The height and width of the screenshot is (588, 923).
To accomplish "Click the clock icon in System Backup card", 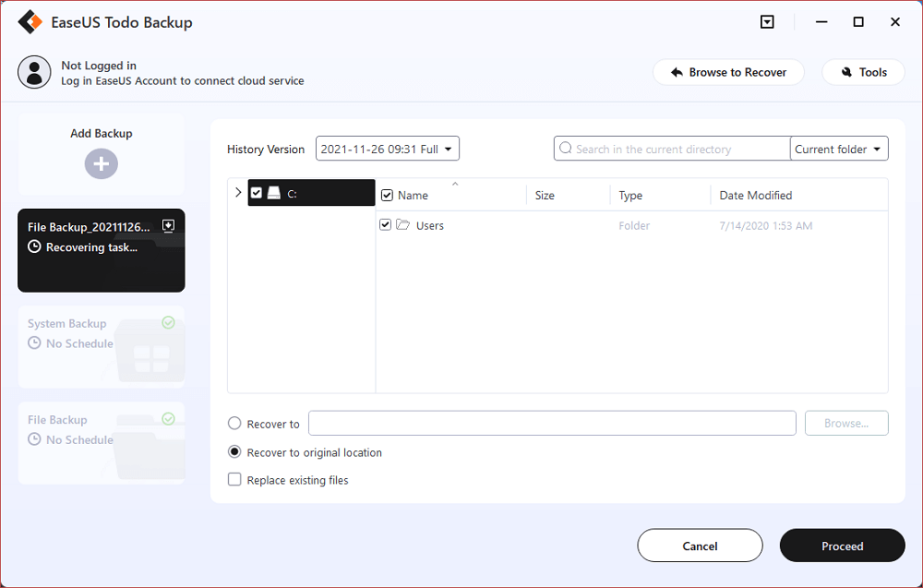I will [x=35, y=343].
